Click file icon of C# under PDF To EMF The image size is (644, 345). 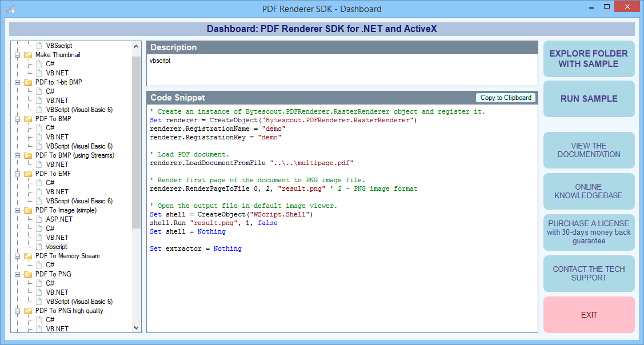click(39, 183)
